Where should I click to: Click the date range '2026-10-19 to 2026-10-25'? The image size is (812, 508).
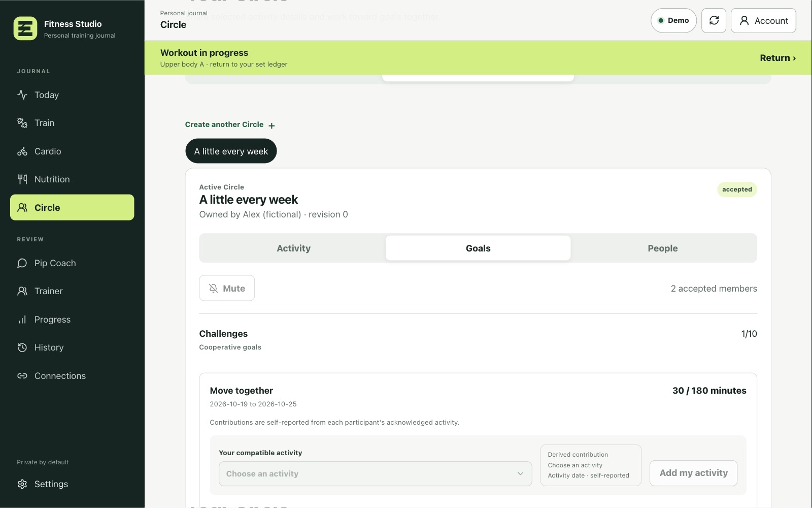pos(253,404)
